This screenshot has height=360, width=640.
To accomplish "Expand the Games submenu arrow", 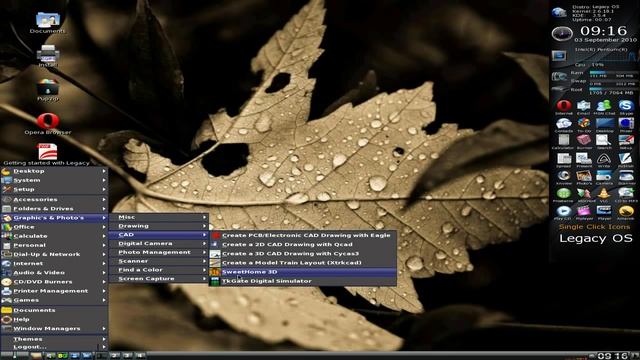I will [x=104, y=300].
